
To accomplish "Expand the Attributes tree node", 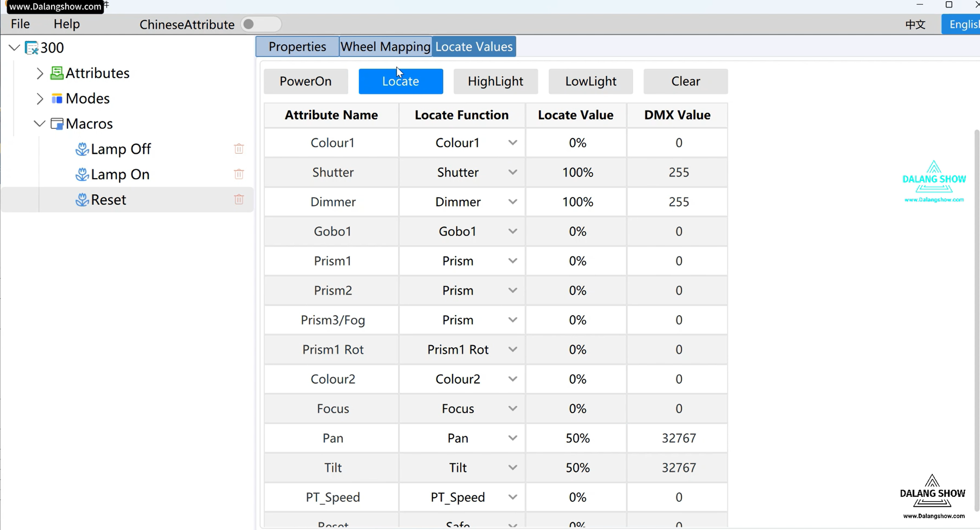I will (x=40, y=73).
